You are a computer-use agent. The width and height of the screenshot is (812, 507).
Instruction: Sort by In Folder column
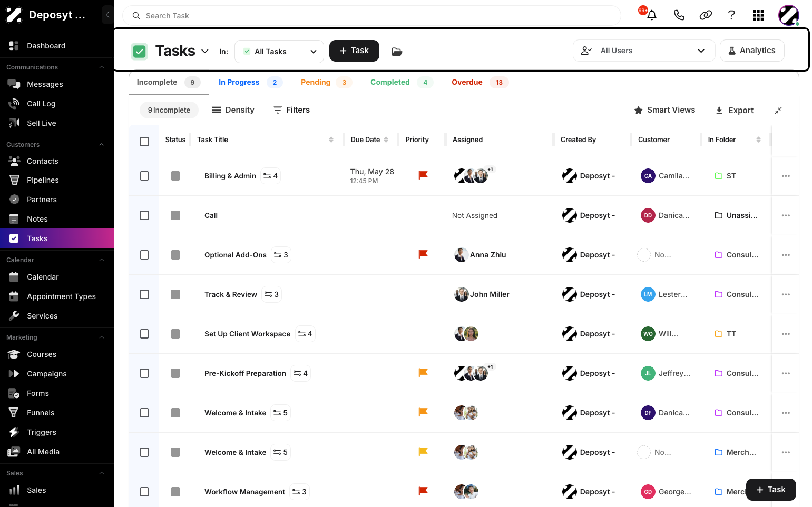pos(758,140)
